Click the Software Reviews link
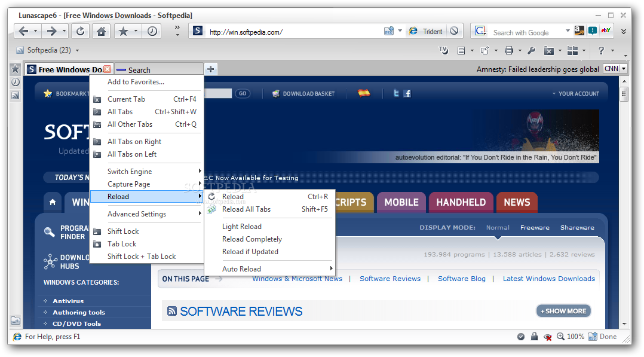Screen dimensions: 644x357 click(390, 279)
